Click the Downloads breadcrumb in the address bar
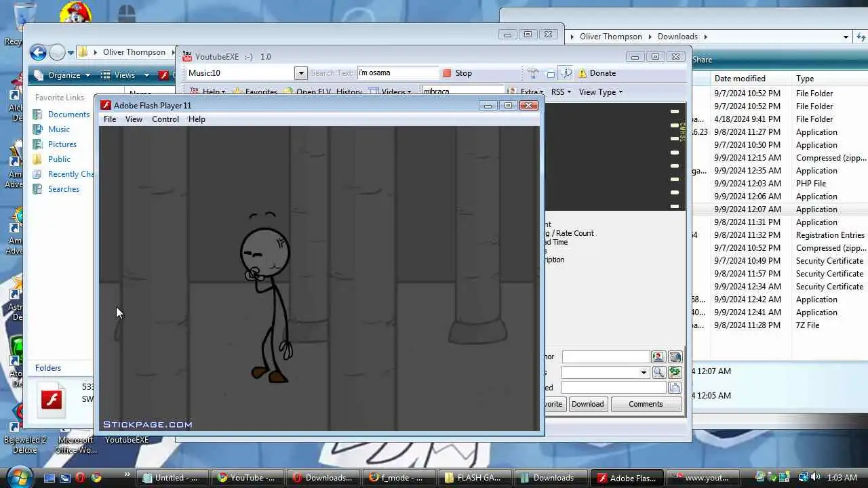This screenshot has height=488, width=868. coord(677,37)
